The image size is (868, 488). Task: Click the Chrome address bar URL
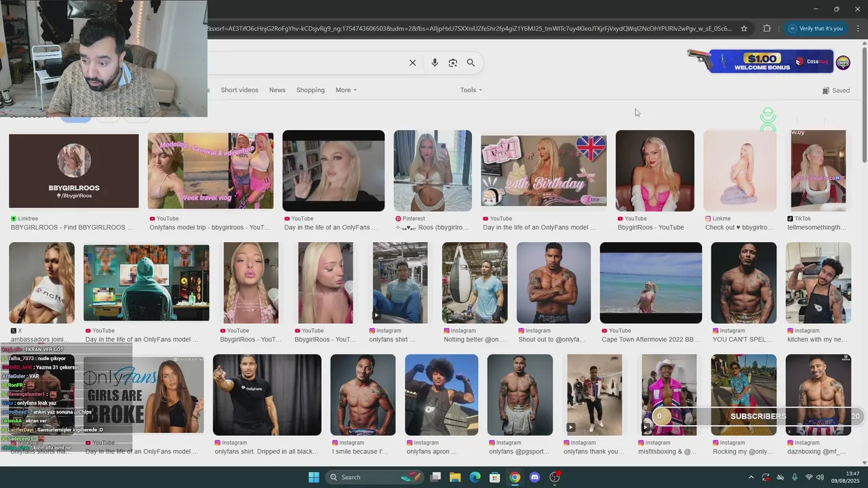click(469, 28)
